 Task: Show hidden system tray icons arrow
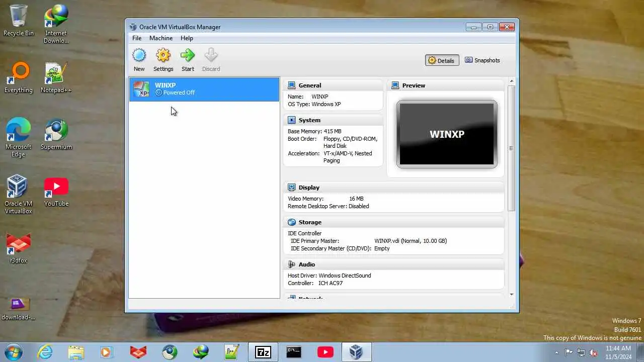click(556, 352)
